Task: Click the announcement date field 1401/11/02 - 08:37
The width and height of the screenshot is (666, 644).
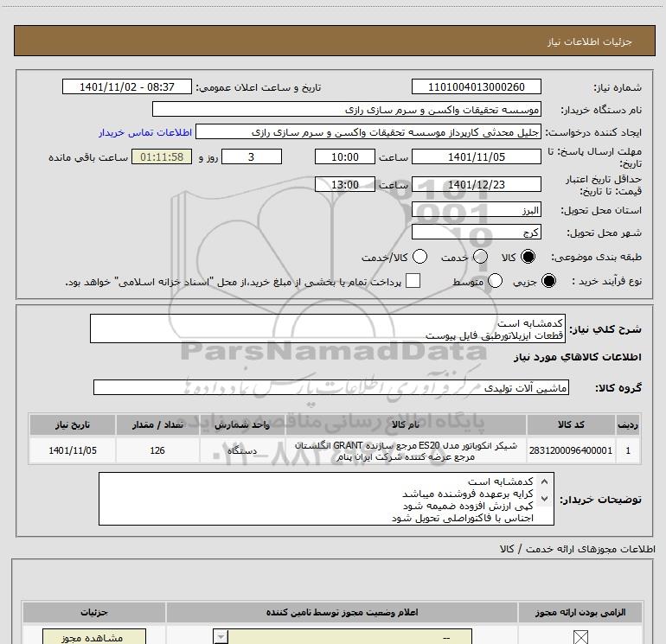Action: [x=127, y=86]
